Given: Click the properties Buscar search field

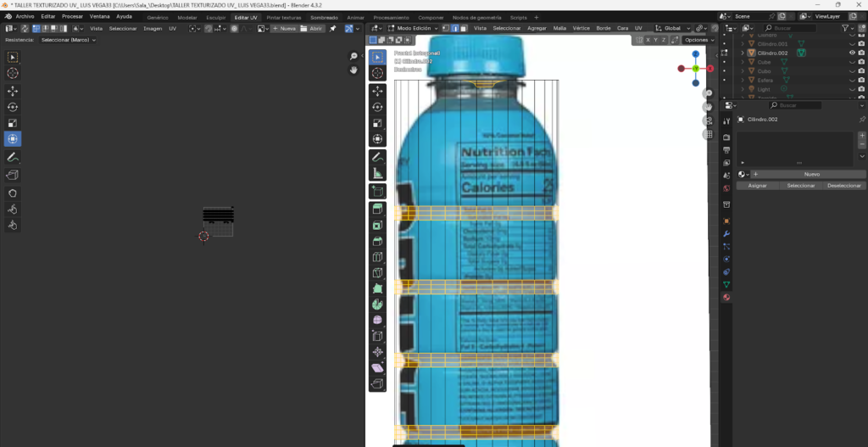Looking at the screenshot, I should pyautogui.click(x=793, y=105).
